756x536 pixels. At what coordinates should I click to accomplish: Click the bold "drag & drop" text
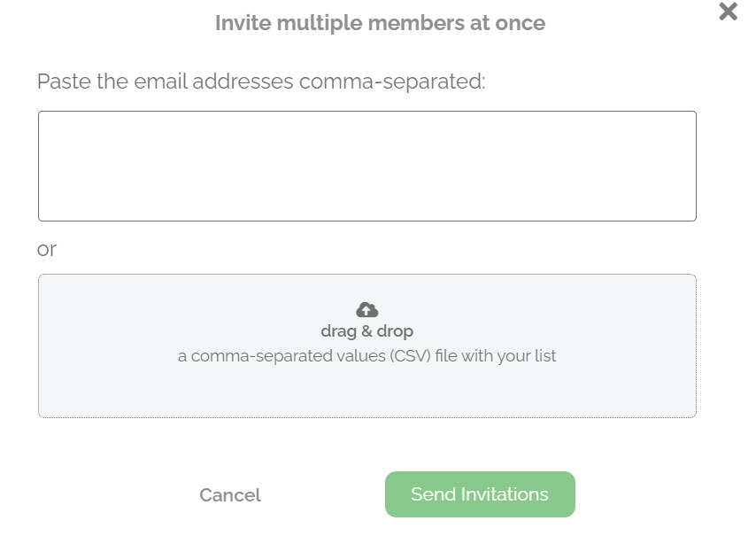366,331
